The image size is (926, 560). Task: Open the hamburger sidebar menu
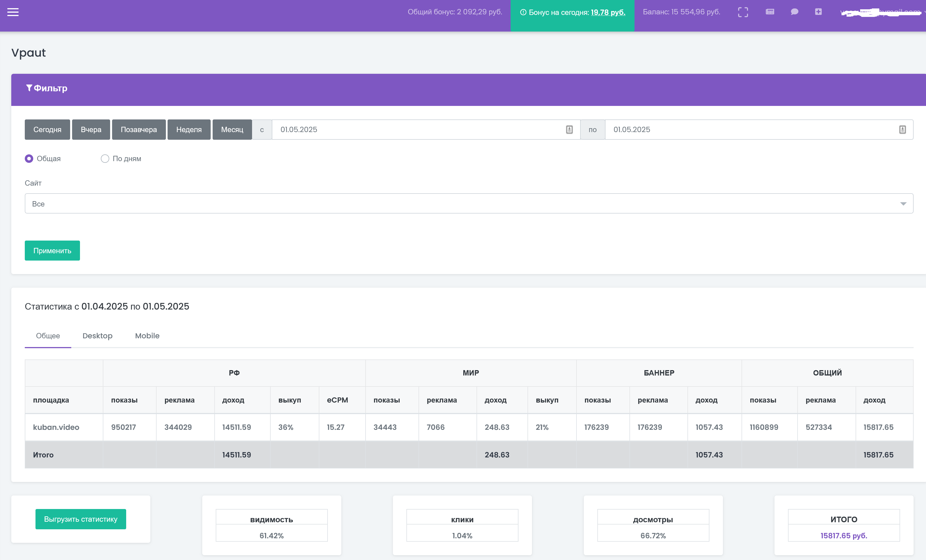[13, 12]
